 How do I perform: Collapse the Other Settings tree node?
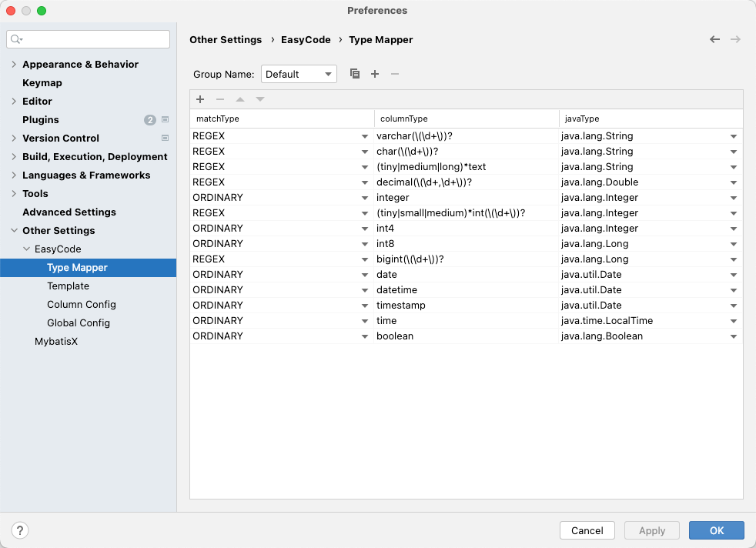[14, 231]
